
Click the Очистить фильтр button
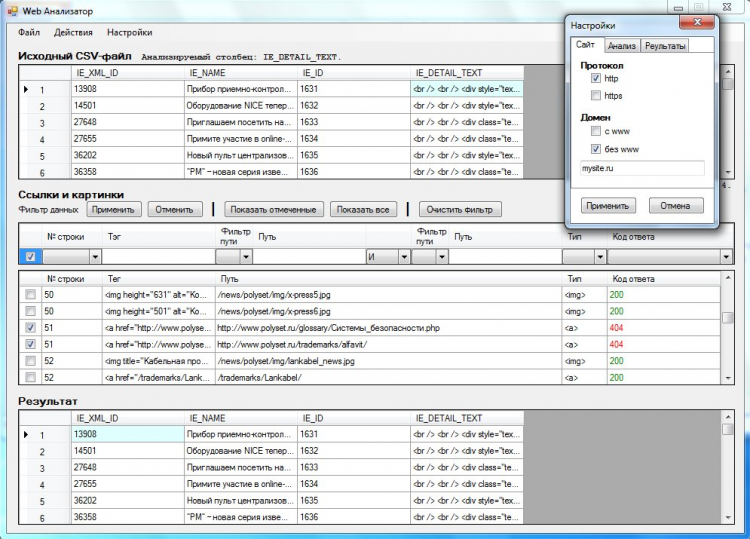[460, 209]
